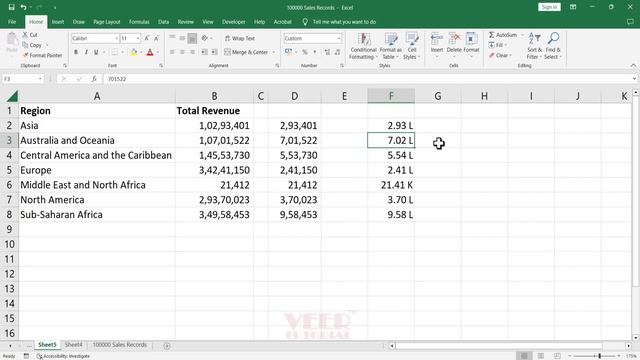This screenshot has width=640, height=360.
Task: Click Decrease Decimal icon
Action: click(337, 52)
